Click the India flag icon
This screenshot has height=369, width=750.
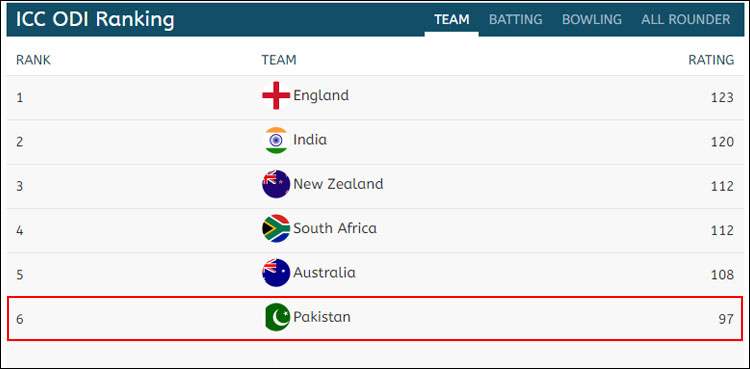point(276,140)
